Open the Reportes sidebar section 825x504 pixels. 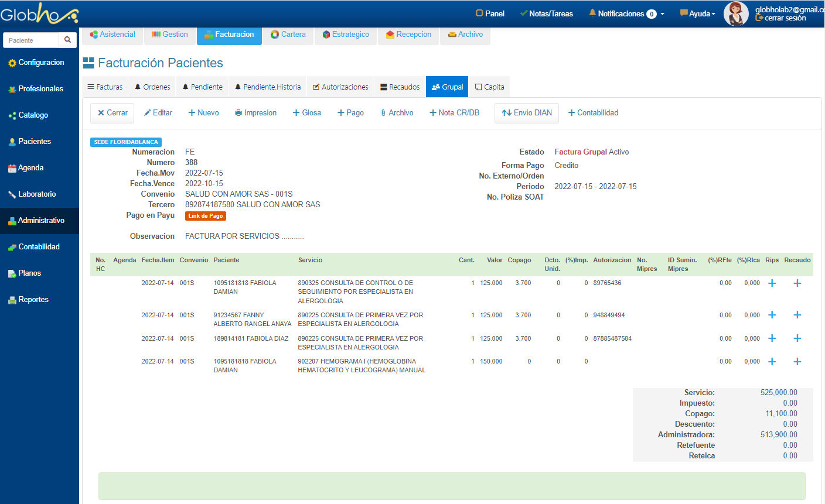point(33,300)
